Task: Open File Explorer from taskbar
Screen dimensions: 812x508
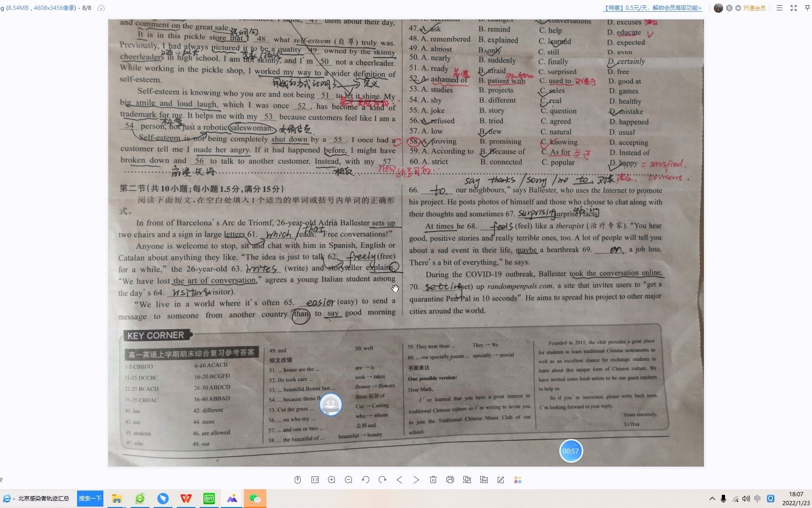Action: tap(117, 499)
